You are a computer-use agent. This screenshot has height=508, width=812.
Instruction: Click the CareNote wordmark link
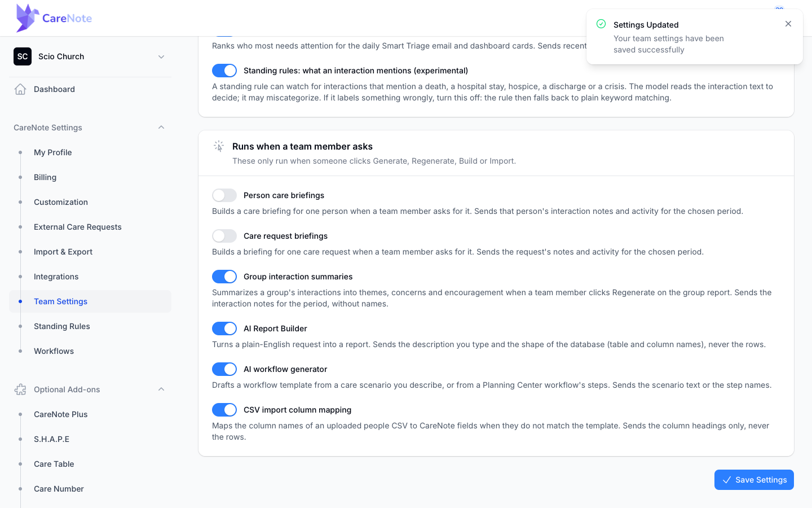tap(67, 18)
